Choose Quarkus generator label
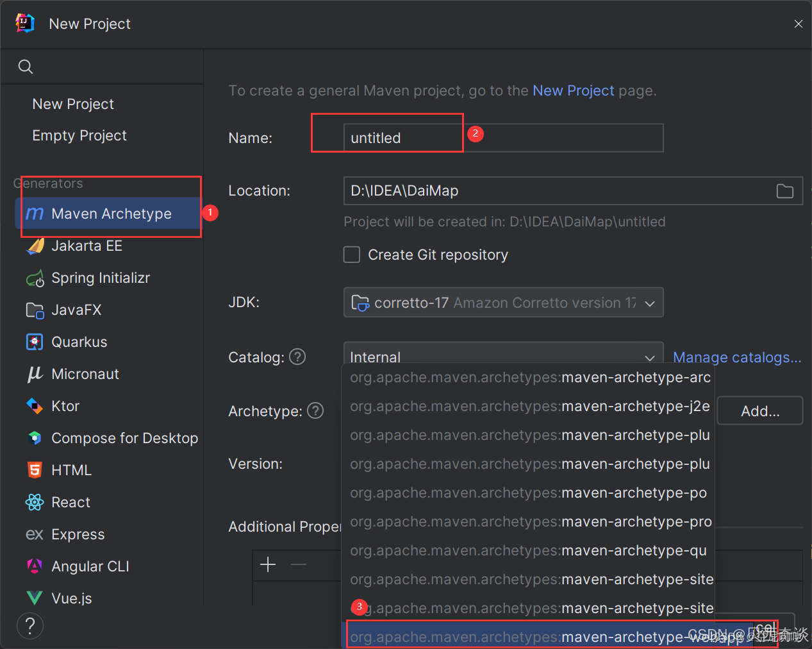 pos(79,342)
